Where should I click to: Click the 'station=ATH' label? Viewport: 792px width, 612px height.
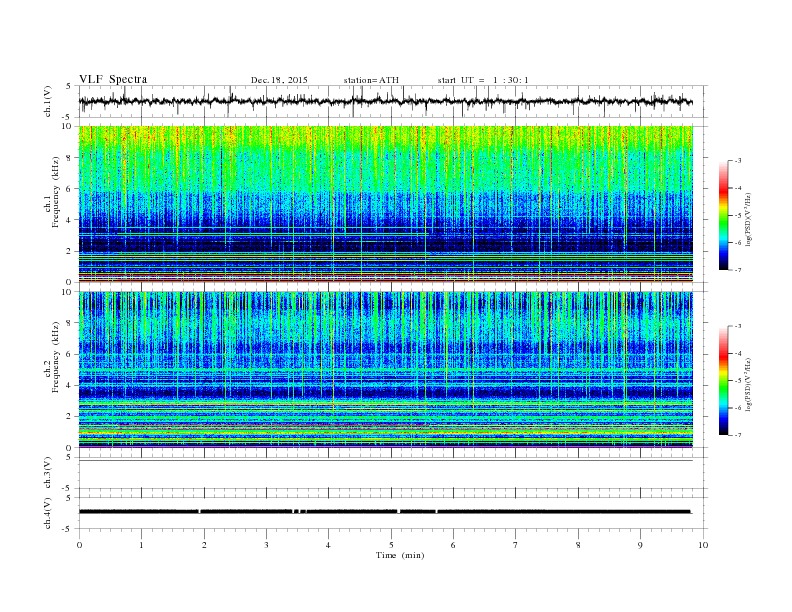coord(371,80)
